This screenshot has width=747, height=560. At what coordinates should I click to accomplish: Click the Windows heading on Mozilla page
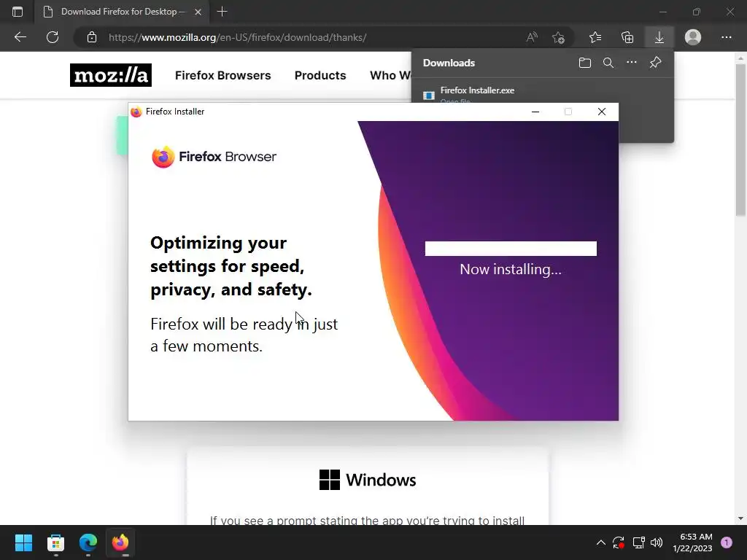(x=368, y=480)
